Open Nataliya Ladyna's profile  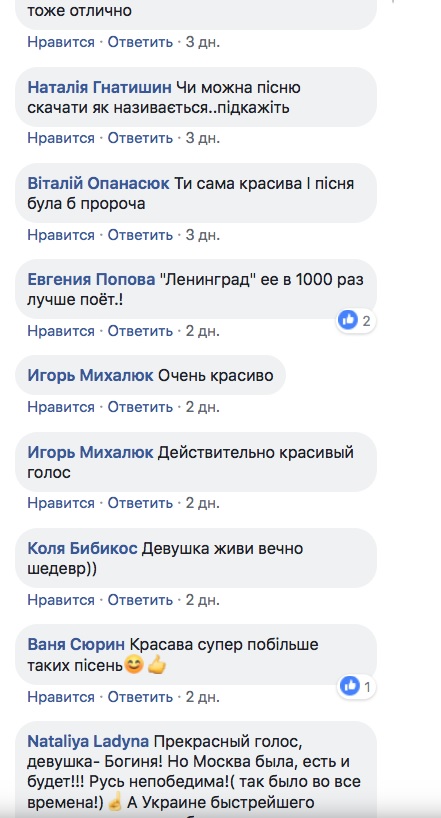tap(88, 741)
